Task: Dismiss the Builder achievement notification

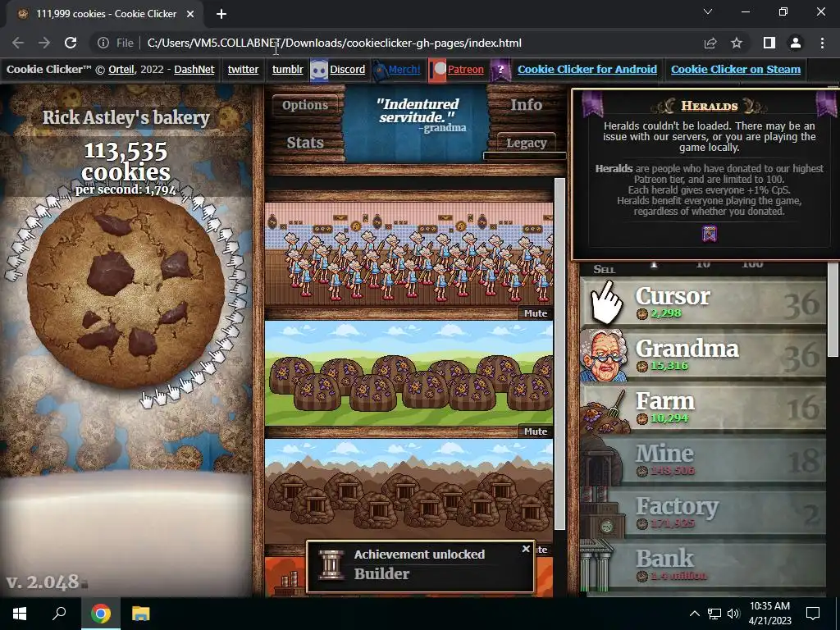Action: coord(526,549)
